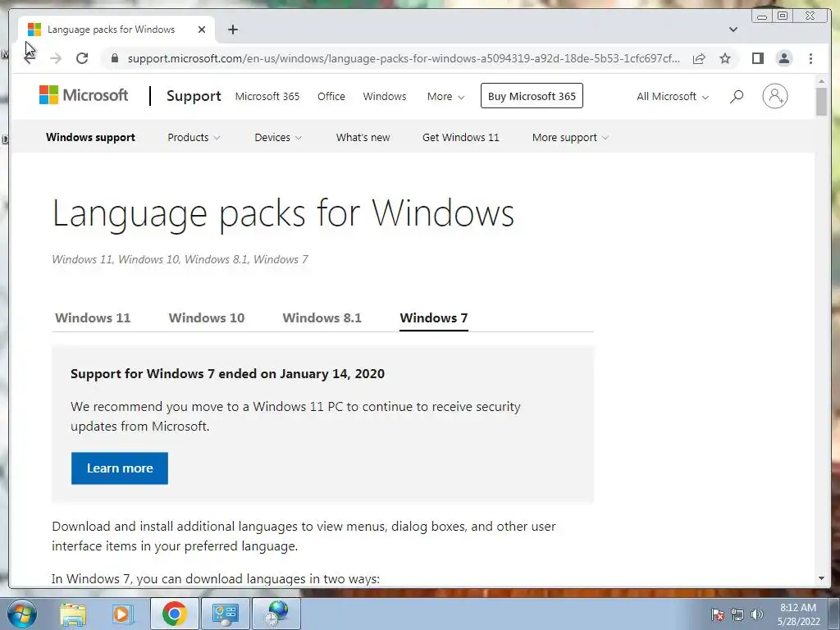Open the globe and clock taskbar icon

(x=276, y=614)
